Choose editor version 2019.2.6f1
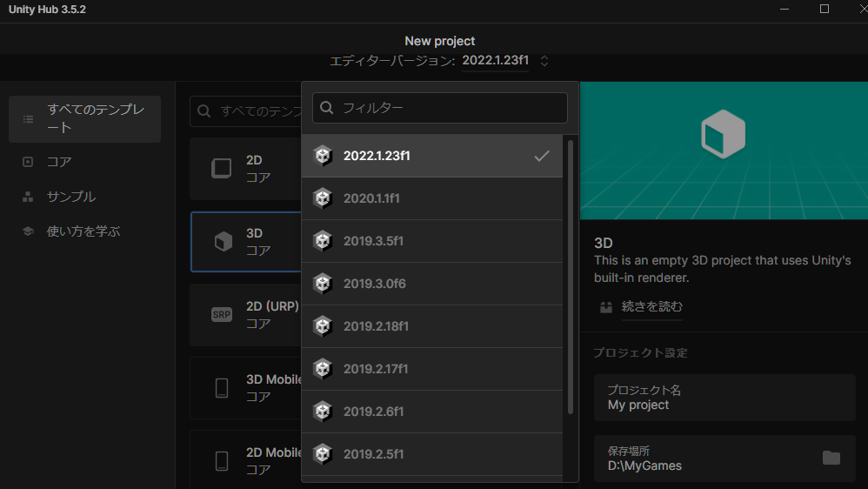 tap(431, 412)
